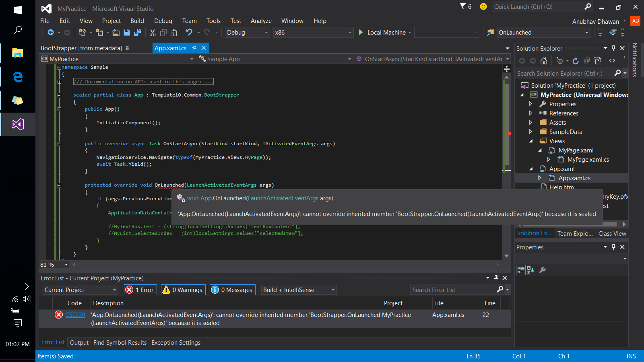The width and height of the screenshot is (644, 362).
Task: Click the Categorized icon in Properties panel
Action: (x=521, y=270)
